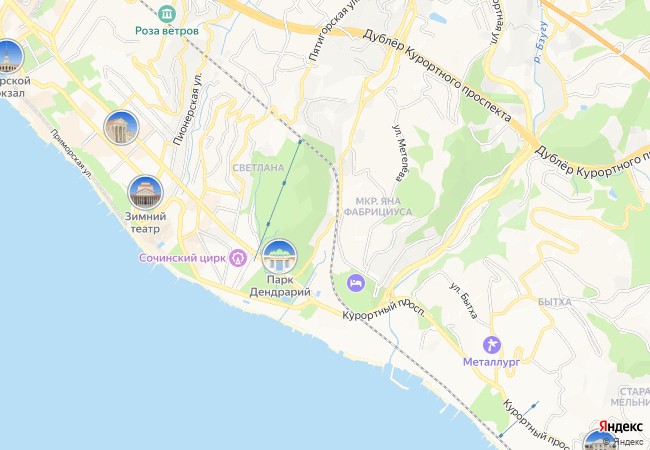Click the Металлург sanatorium icon
The width and height of the screenshot is (650, 450).
pyautogui.click(x=492, y=345)
